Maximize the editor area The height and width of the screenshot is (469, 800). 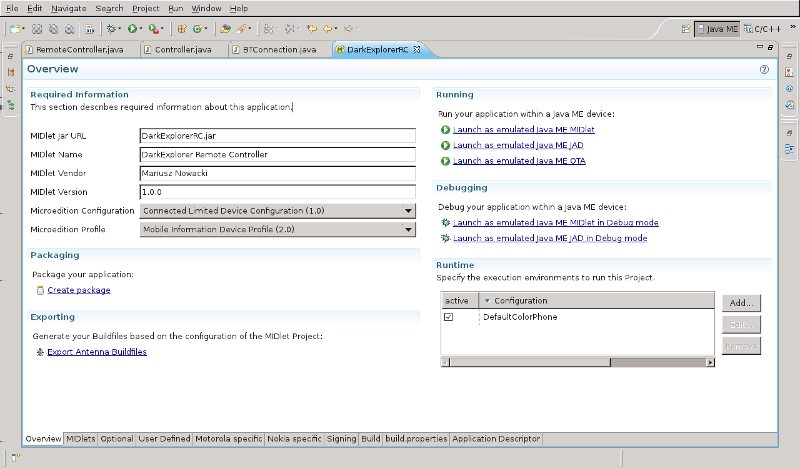(770, 47)
